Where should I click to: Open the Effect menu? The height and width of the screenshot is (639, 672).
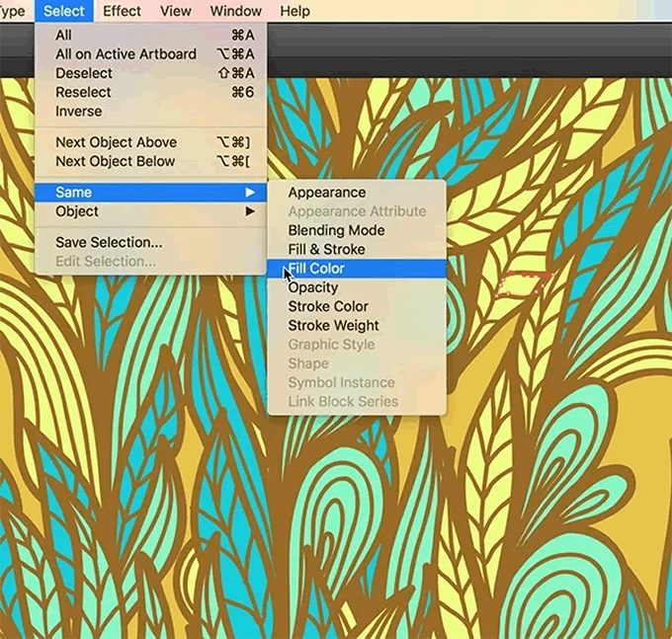pyautogui.click(x=122, y=12)
